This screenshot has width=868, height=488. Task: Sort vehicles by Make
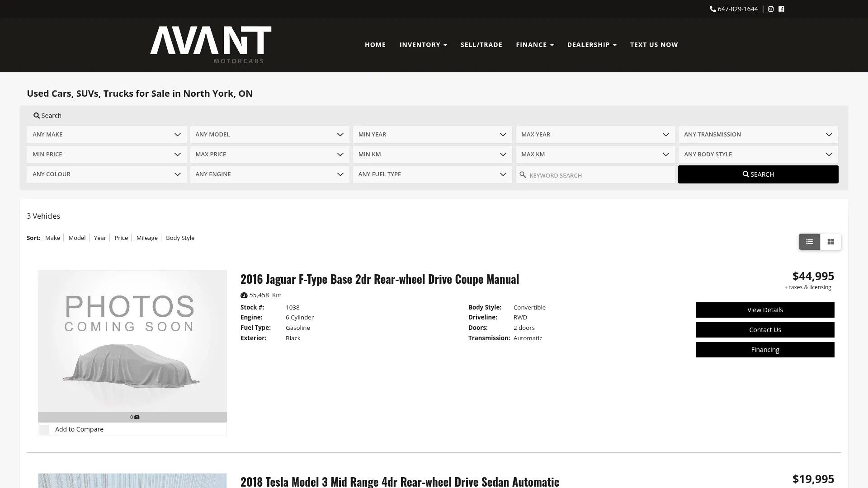coord(52,238)
